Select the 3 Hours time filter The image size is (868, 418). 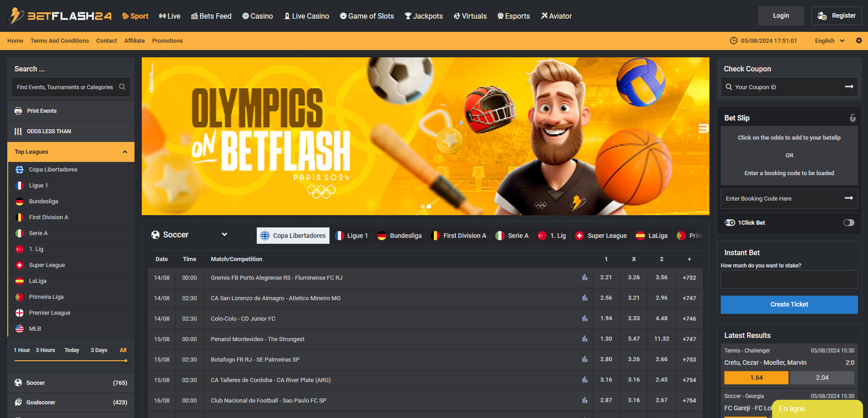click(x=45, y=350)
